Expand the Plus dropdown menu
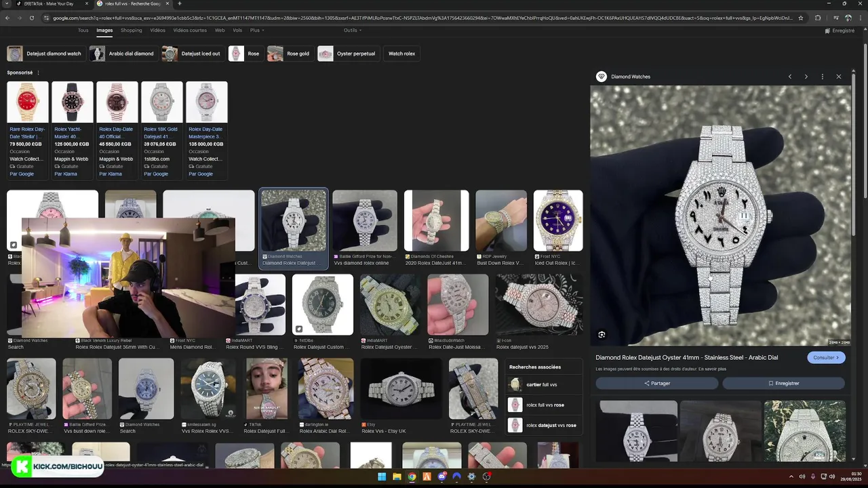868x488 pixels. [x=257, y=30]
